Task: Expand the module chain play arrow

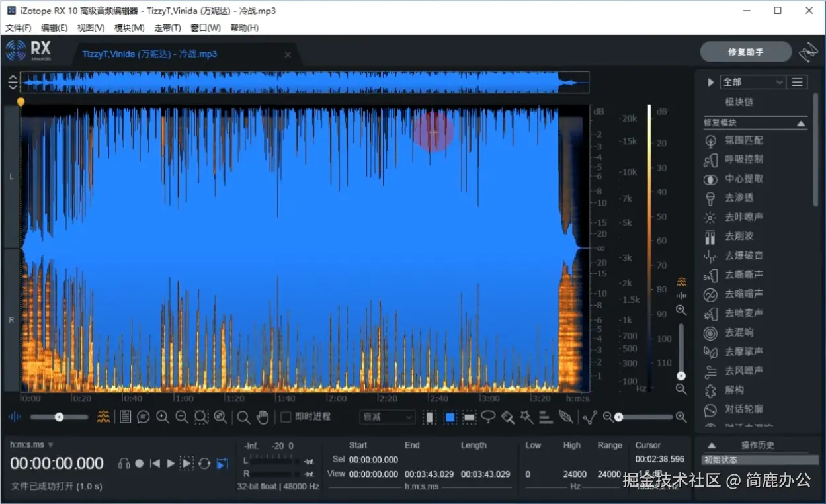Action: (711, 82)
